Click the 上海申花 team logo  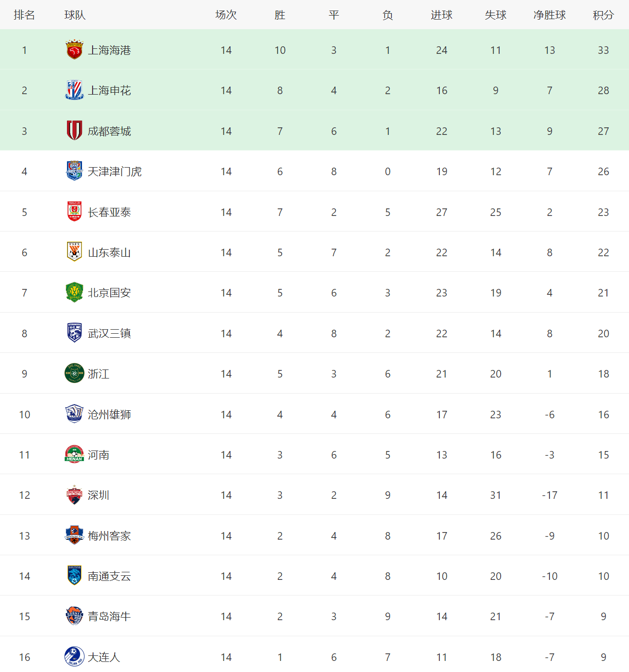tap(74, 90)
